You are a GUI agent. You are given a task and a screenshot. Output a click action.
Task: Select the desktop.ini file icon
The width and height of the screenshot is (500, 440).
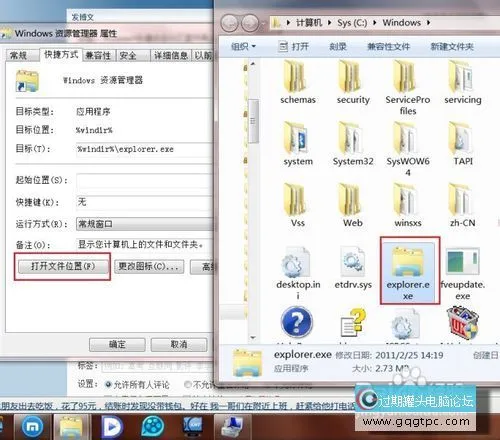pyautogui.click(x=295, y=262)
